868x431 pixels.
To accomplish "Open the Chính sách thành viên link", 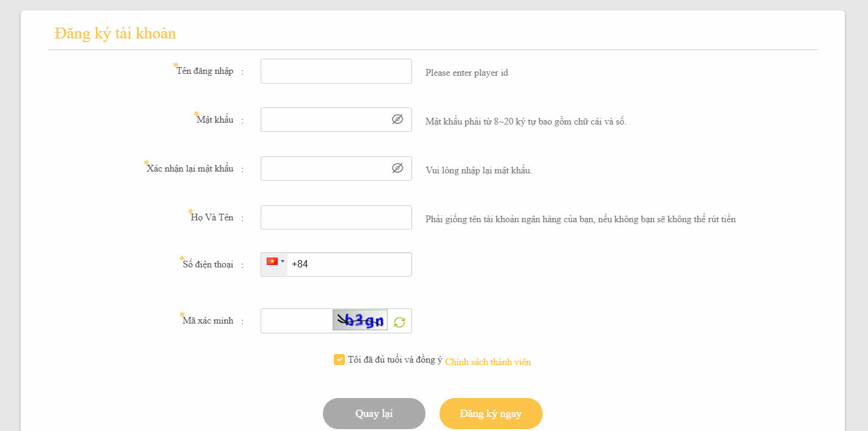I will tap(488, 362).
